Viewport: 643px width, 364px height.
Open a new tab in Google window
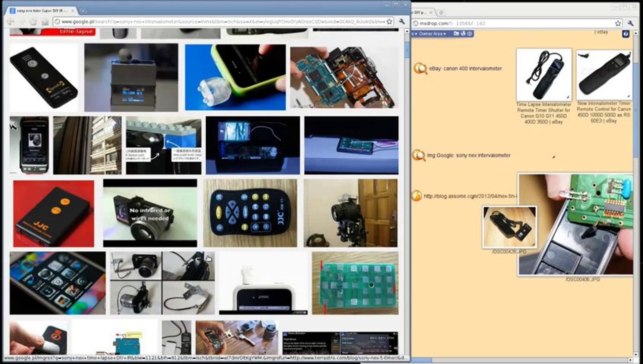(83, 11)
